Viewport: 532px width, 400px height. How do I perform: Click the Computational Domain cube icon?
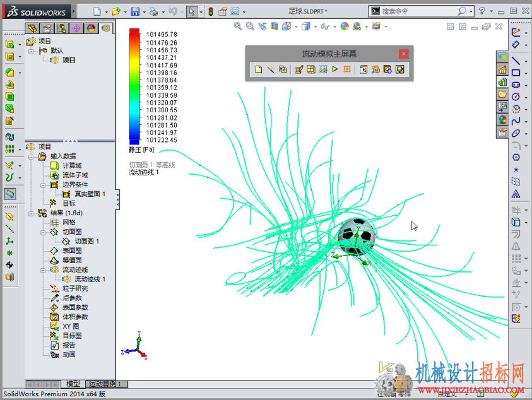[x=310, y=69]
